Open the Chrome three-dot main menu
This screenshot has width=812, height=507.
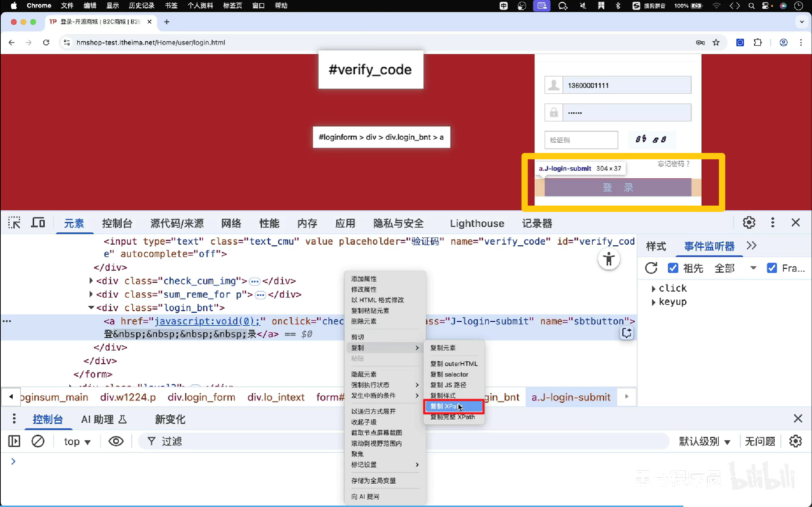[801, 42]
